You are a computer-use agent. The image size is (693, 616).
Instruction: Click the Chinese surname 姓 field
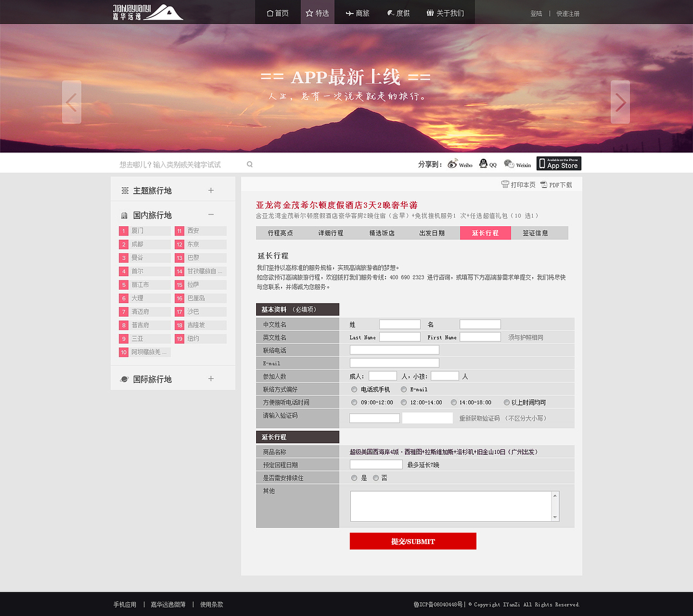click(x=400, y=324)
